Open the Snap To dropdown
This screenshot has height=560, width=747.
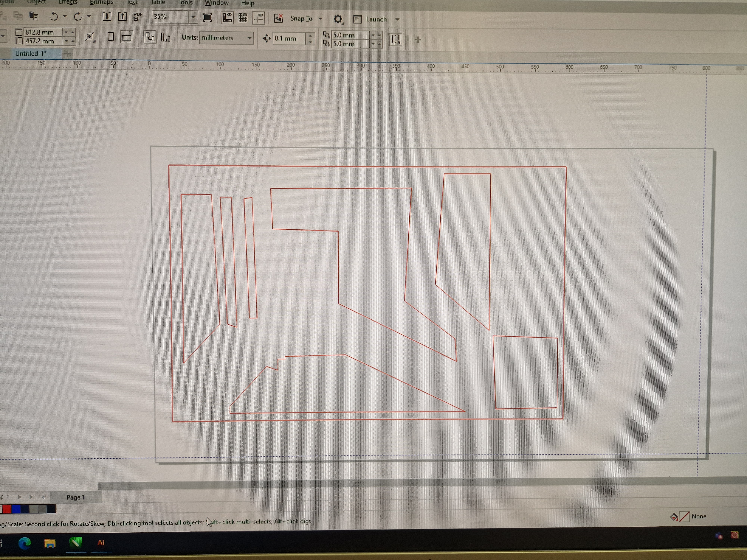(320, 19)
